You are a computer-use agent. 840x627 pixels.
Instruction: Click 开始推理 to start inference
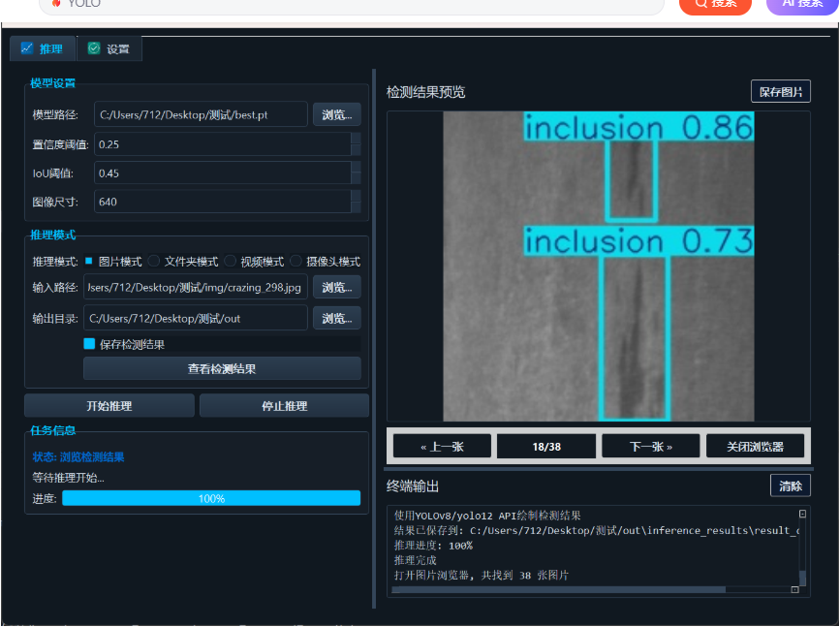[x=109, y=405]
